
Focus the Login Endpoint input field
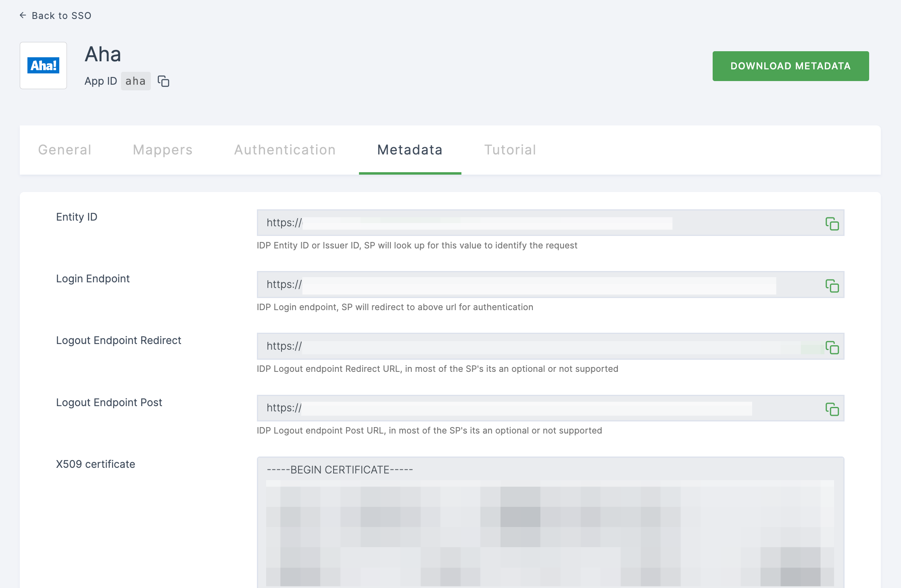551,284
